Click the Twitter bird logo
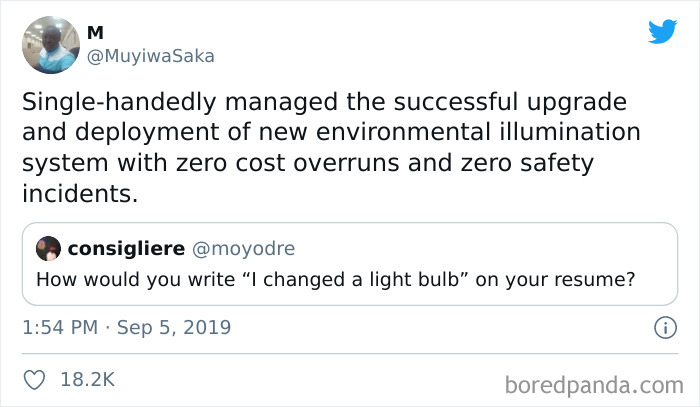Viewport: 700px width, 407px height. tap(662, 31)
